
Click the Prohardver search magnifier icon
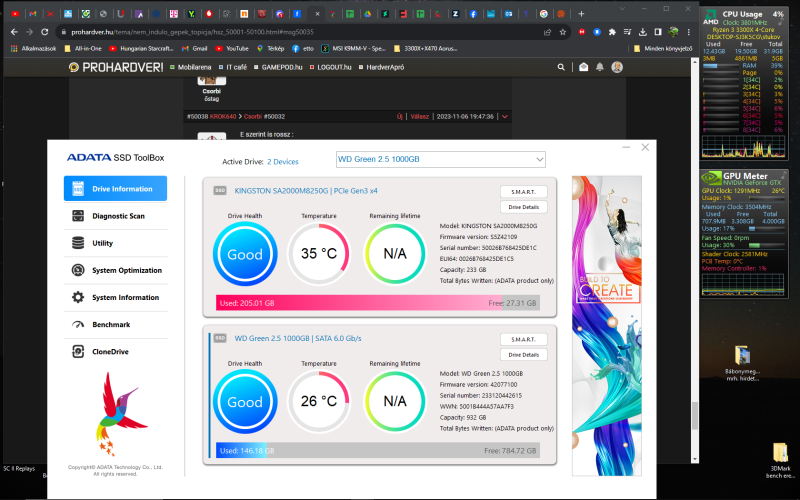coord(561,67)
